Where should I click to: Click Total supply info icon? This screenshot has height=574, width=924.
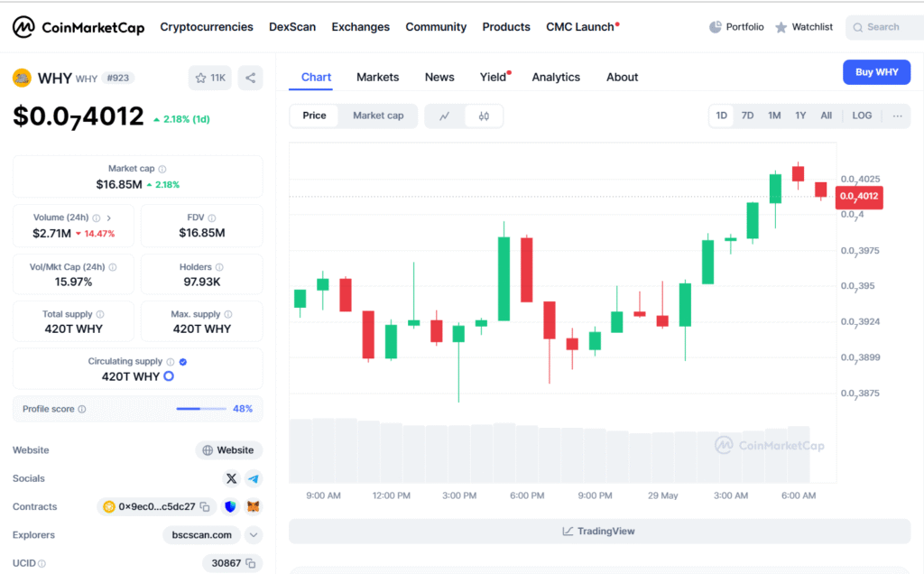[x=100, y=314]
